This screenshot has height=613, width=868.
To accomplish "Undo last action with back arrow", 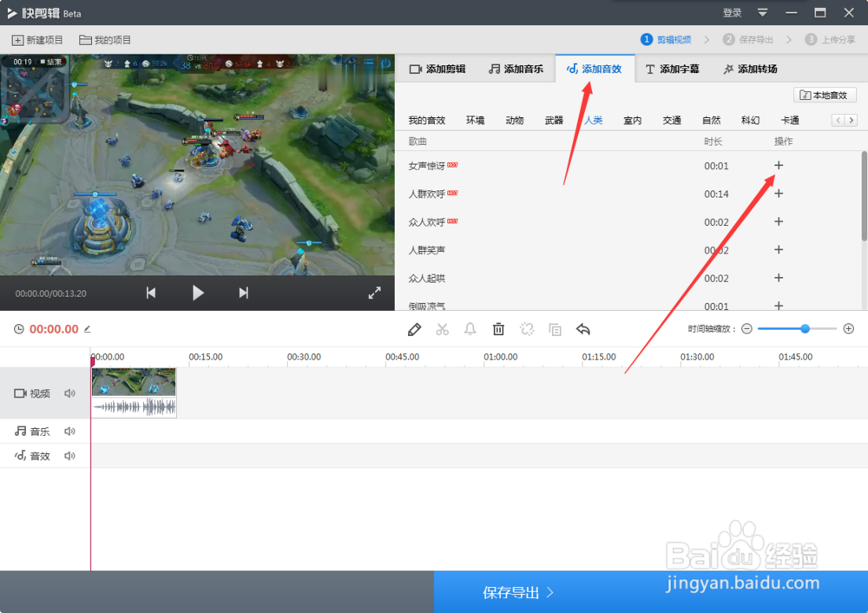I will (x=583, y=329).
